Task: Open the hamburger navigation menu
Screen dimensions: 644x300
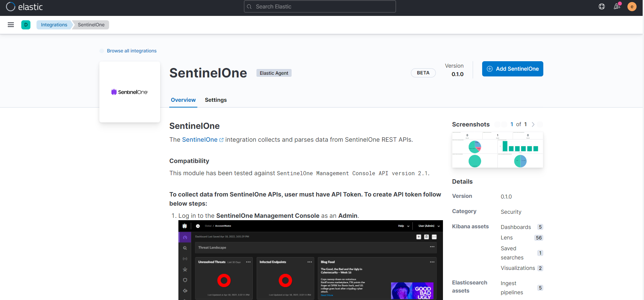Action: click(11, 25)
